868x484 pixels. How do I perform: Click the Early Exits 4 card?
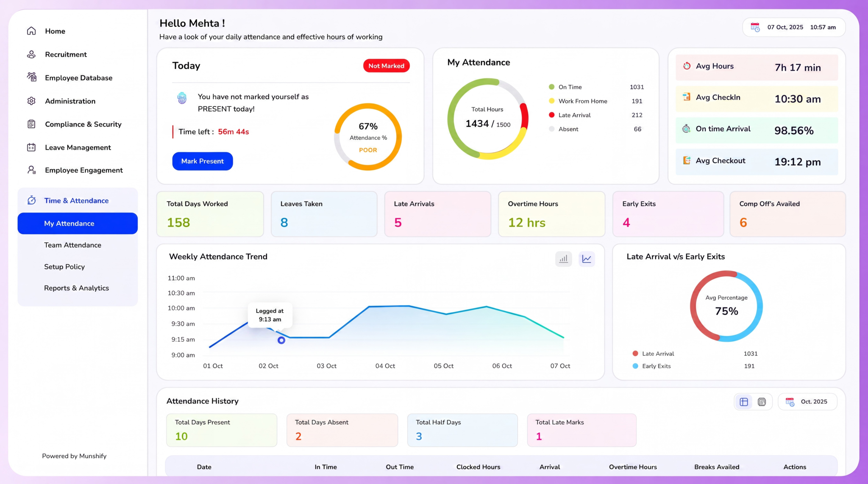point(668,214)
